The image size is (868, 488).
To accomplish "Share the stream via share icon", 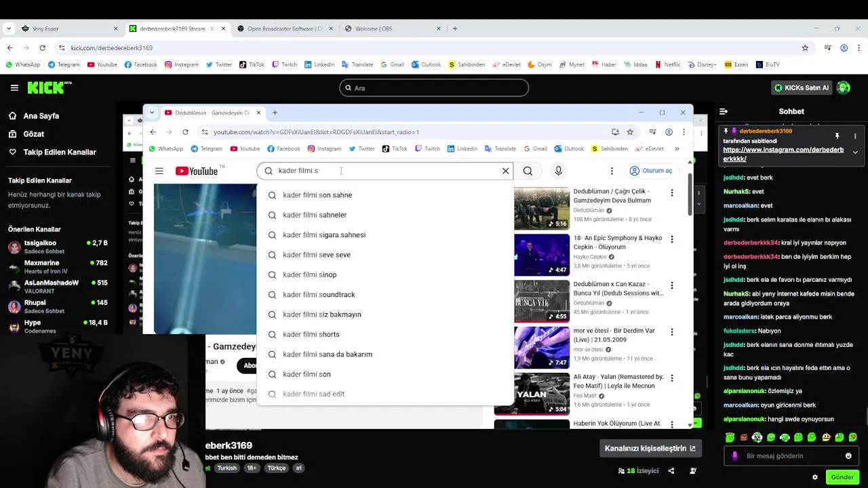I will pyautogui.click(x=671, y=471).
